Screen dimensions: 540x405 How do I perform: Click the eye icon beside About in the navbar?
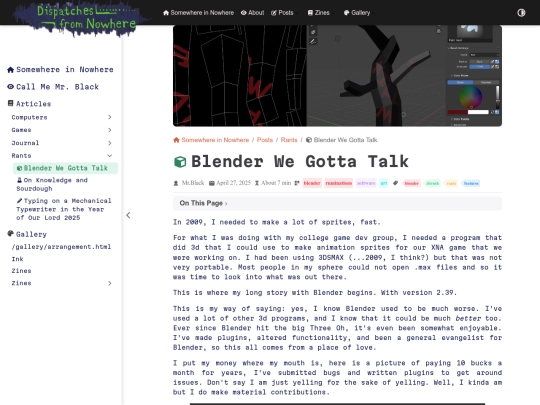coord(243,13)
